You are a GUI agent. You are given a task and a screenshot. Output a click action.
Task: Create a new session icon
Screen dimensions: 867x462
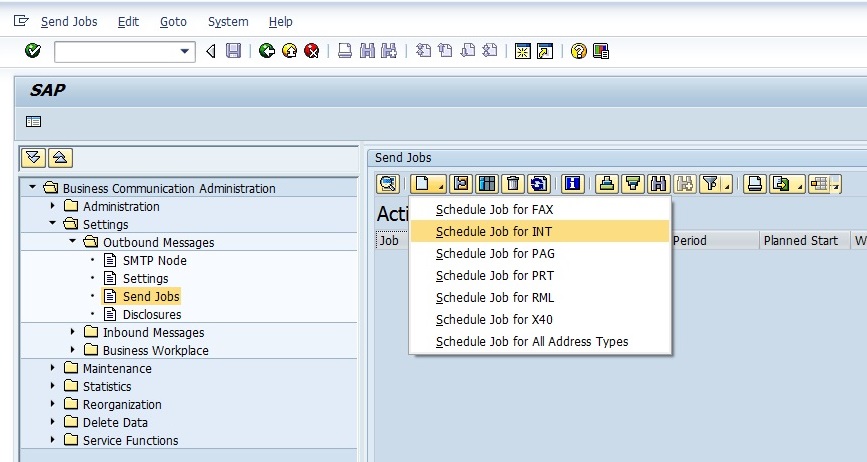tap(523, 51)
